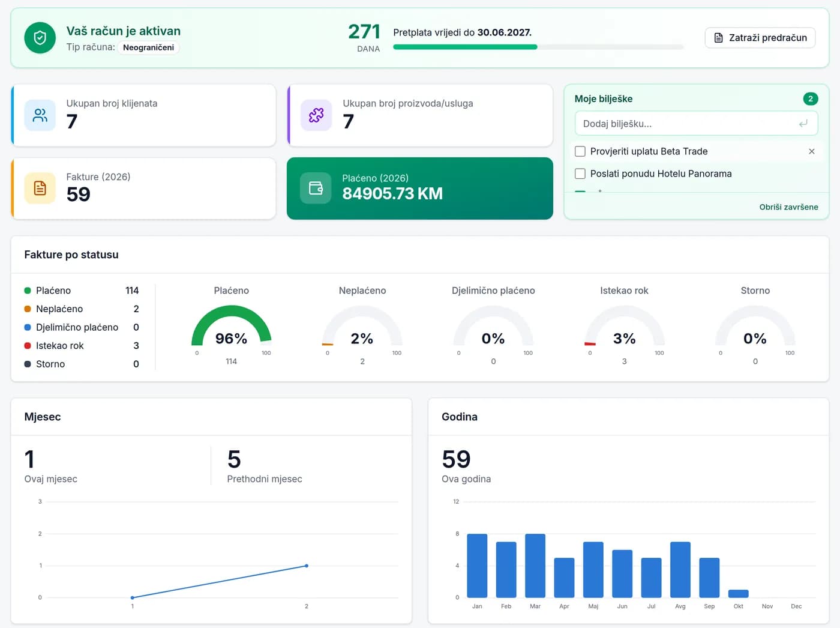Delete the Provjeriti uplatu Beta Trade note
The height and width of the screenshot is (628, 840).
point(812,151)
